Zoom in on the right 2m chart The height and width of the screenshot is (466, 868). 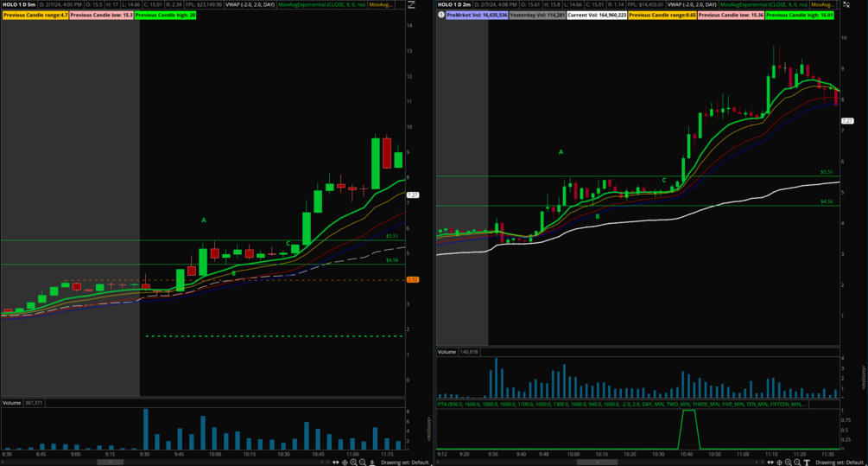point(789,463)
